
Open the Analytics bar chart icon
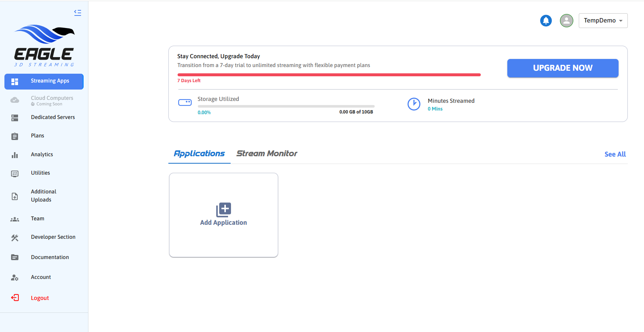(15, 155)
